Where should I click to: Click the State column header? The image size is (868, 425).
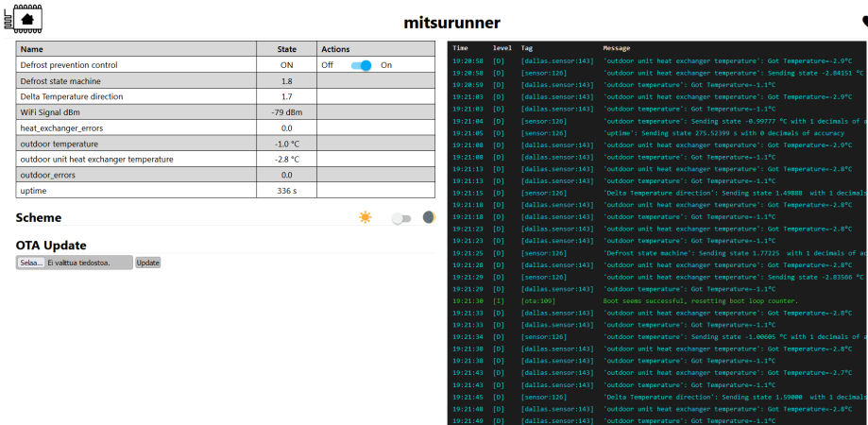(287, 49)
